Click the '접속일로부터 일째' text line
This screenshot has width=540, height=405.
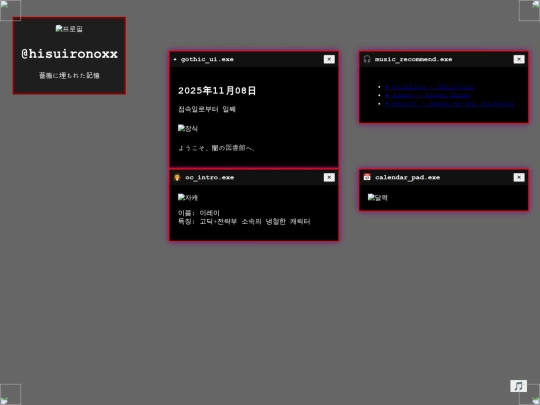(207, 109)
